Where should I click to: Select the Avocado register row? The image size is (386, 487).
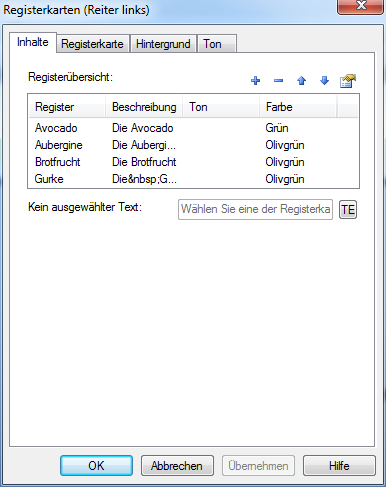(193, 128)
